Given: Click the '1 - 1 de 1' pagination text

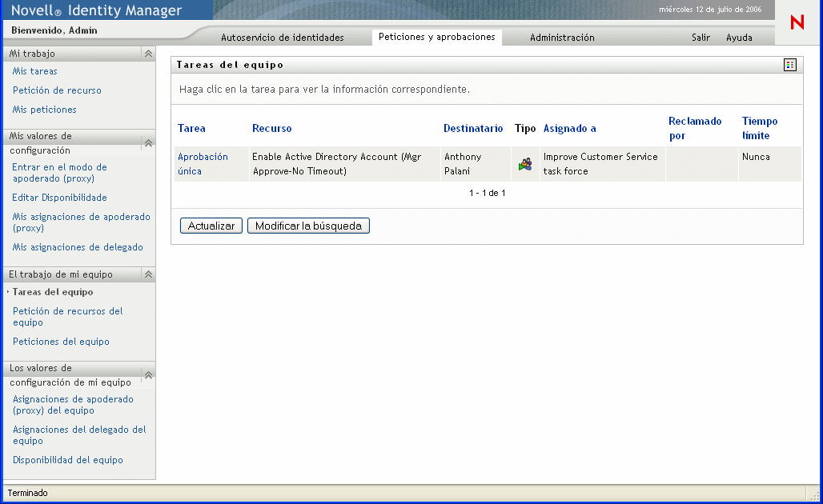Looking at the screenshot, I should [487, 193].
